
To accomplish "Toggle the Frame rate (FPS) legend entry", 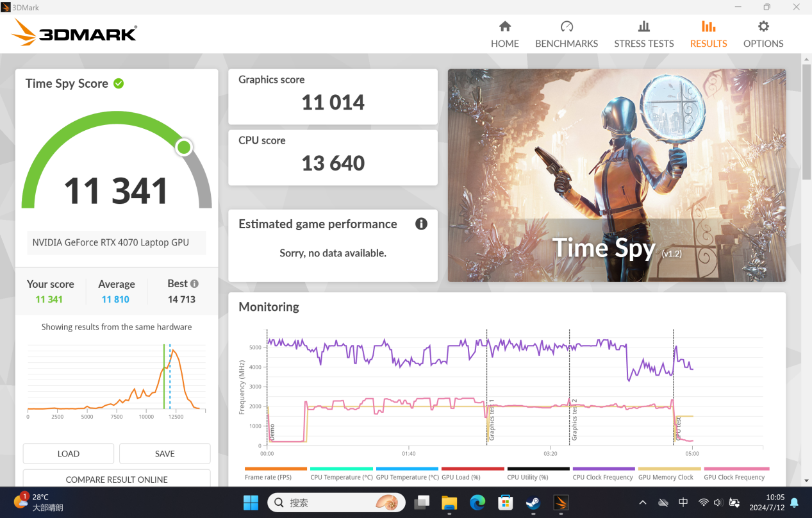I will [x=276, y=474].
